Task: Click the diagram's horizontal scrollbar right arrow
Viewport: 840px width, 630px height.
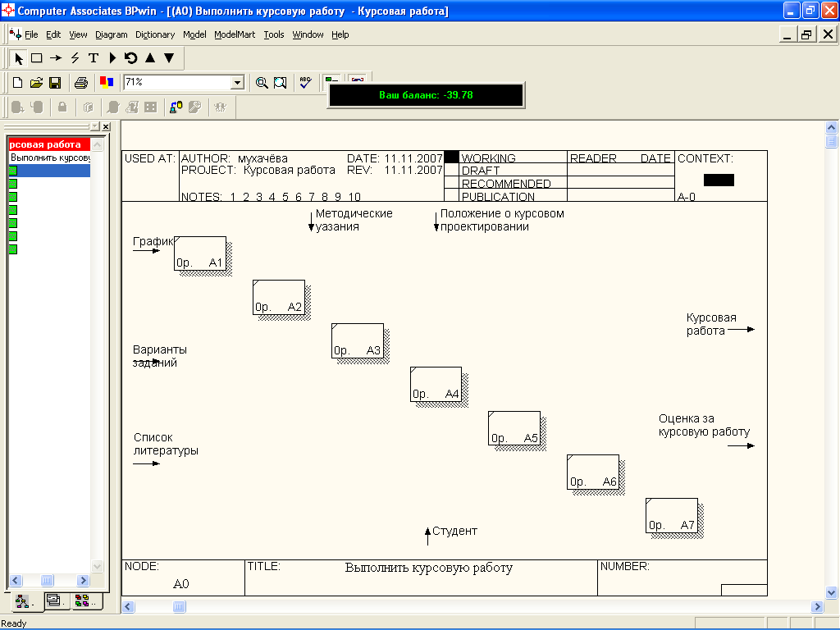Action: 817,607
